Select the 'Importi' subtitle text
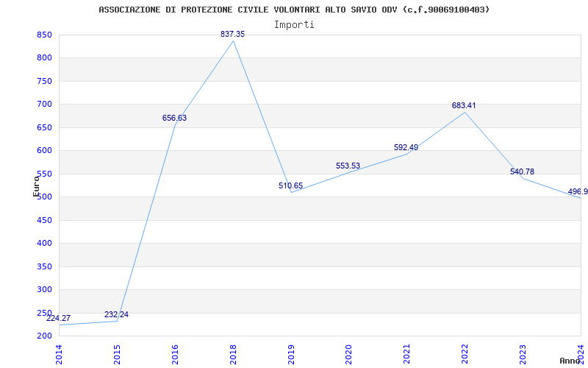 (x=294, y=25)
